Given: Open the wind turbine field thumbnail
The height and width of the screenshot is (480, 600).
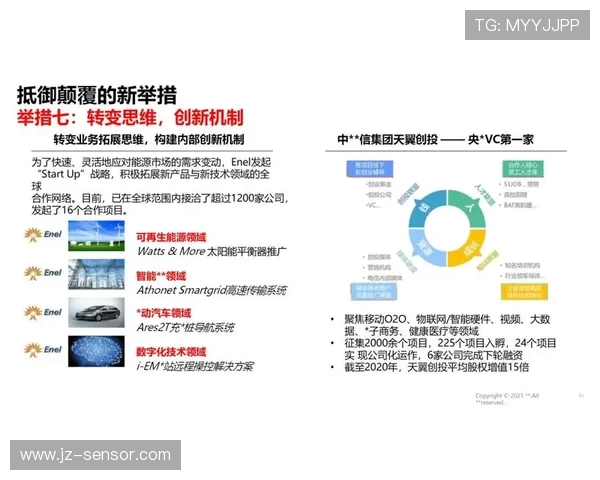Looking at the screenshot, I should pos(96,236).
